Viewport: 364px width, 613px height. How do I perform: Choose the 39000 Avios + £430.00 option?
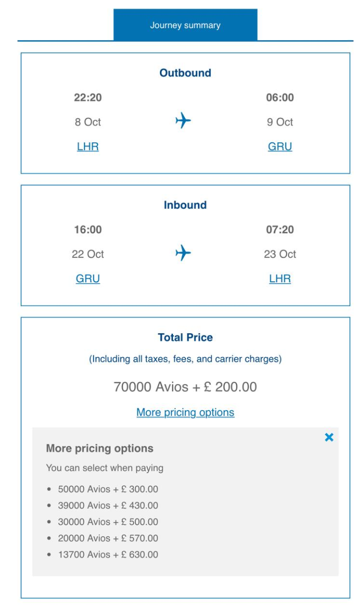pos(108,505)
